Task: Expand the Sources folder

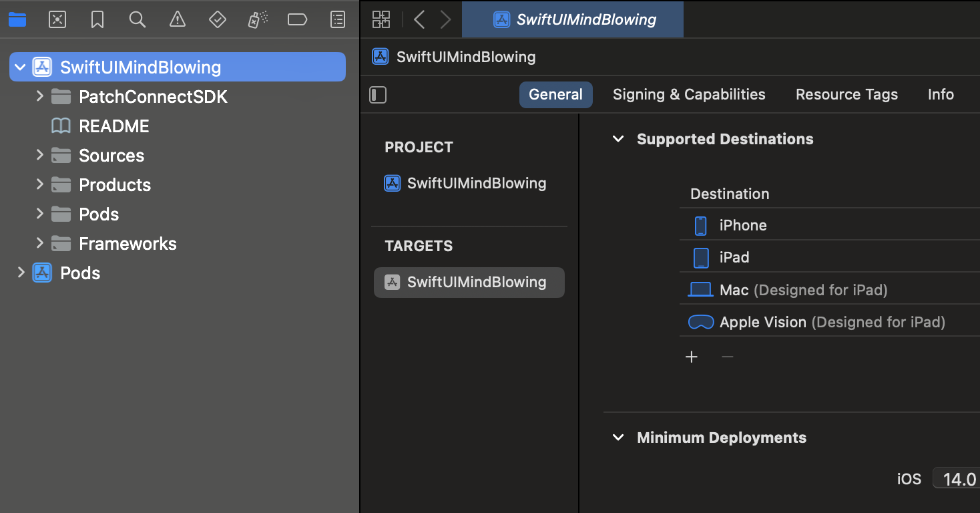Action: (40, 155)
